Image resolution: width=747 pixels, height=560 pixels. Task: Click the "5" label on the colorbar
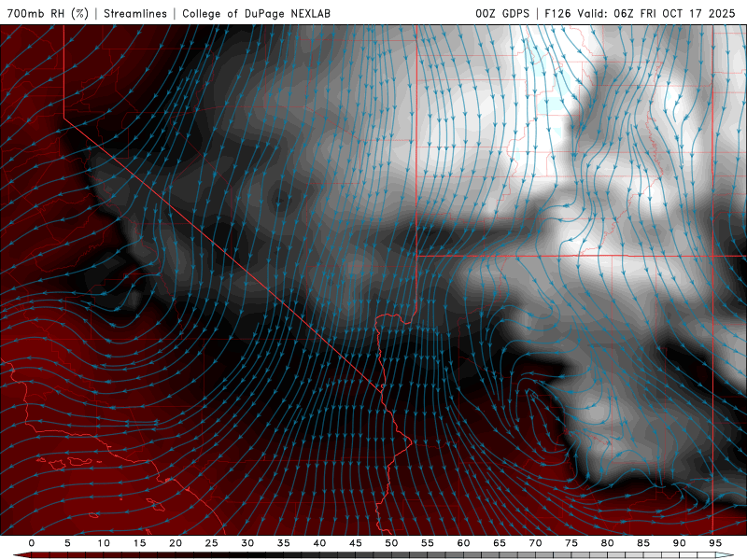(x=67, y=543)
